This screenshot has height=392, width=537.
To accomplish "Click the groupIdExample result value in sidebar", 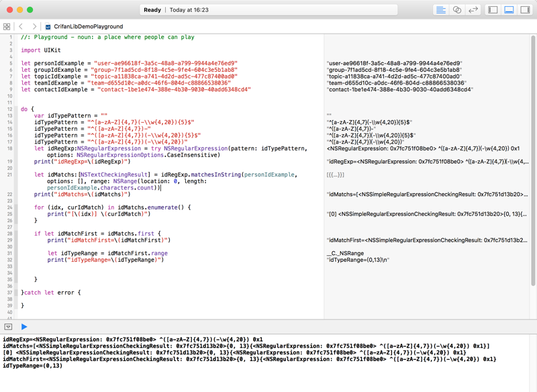I will [x=394, y=70].
